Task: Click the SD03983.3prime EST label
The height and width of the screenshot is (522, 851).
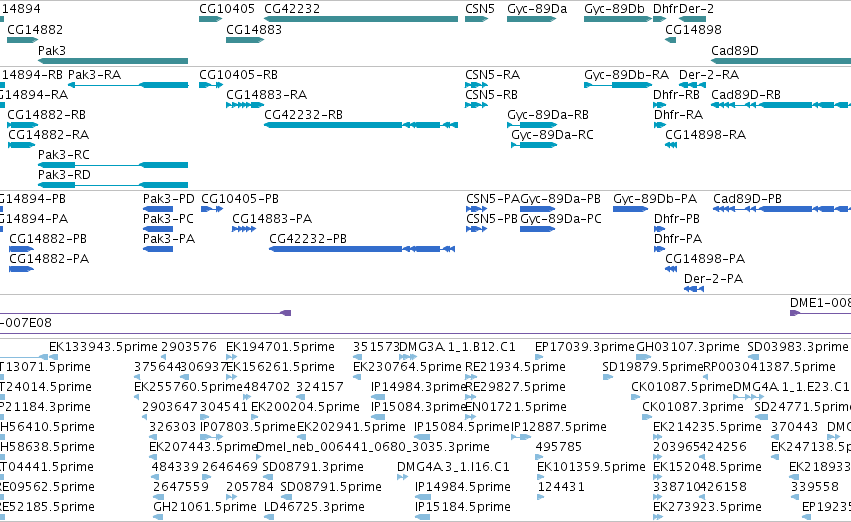Action: click(797, 347)
